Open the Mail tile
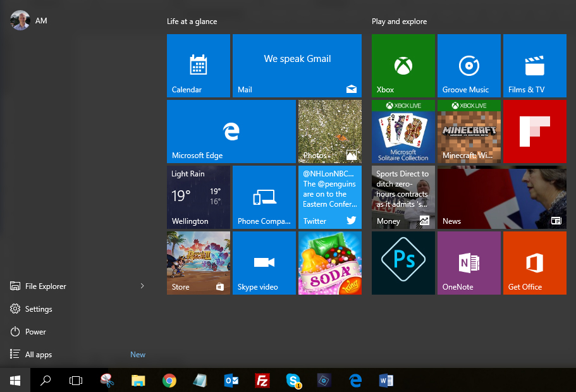 [x=297, y=66]
